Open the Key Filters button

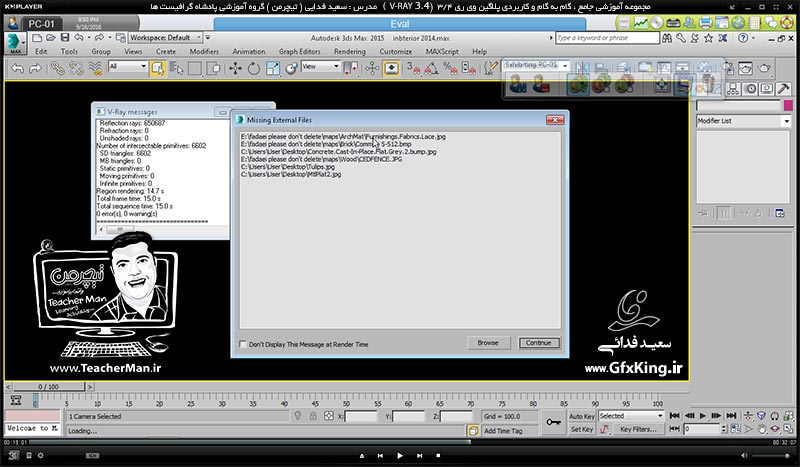click(x=638, y=429)
